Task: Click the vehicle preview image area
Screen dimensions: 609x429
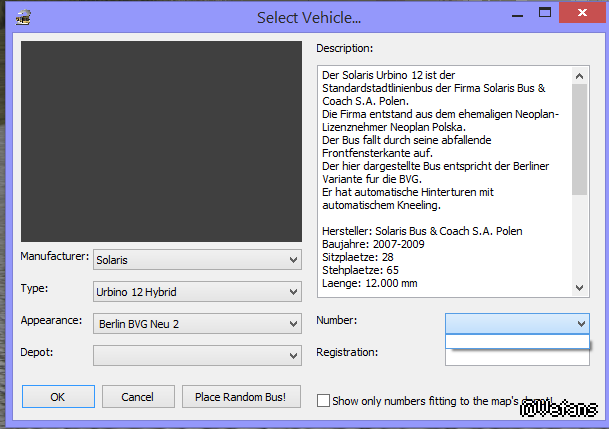Action: [161, 141]
